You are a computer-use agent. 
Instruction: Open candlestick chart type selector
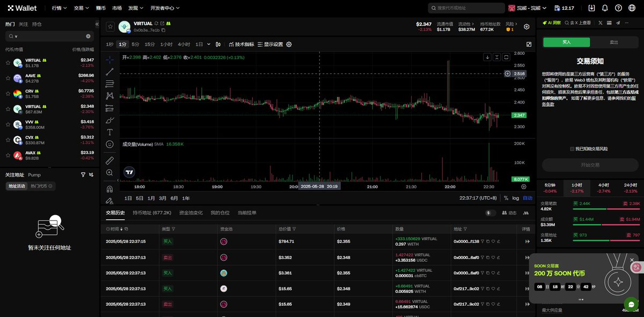(218, 45)
